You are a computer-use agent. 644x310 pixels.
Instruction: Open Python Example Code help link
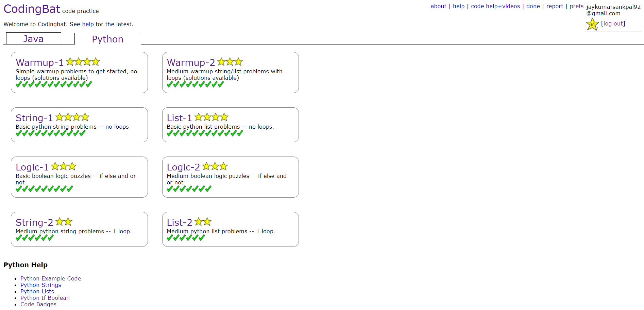click(x=51, y=278)
